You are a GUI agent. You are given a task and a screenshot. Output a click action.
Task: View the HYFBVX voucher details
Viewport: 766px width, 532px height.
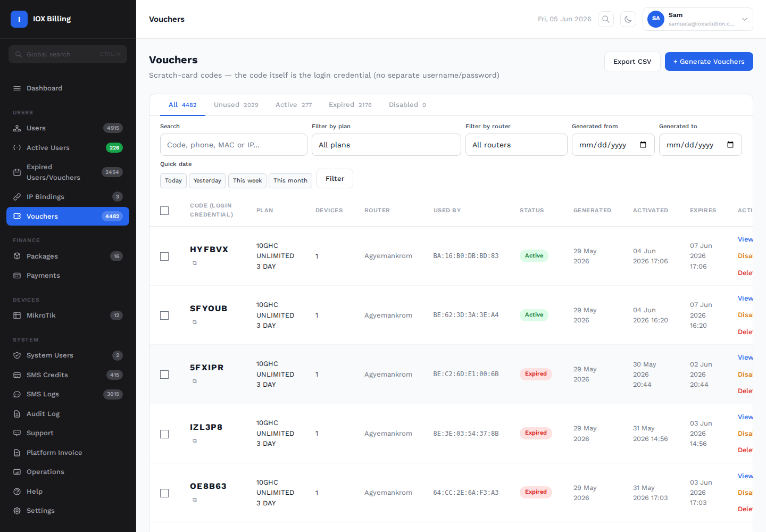coord(745,239)
